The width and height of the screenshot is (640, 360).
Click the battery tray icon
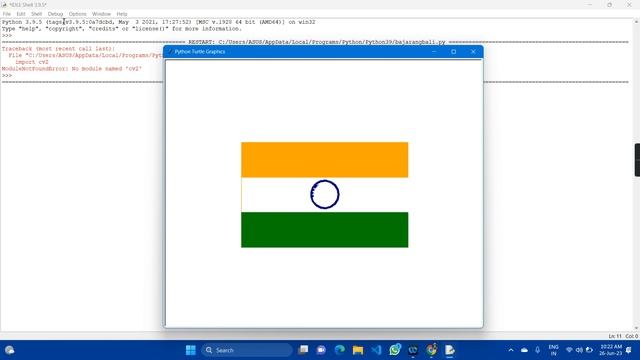point(589,350)
